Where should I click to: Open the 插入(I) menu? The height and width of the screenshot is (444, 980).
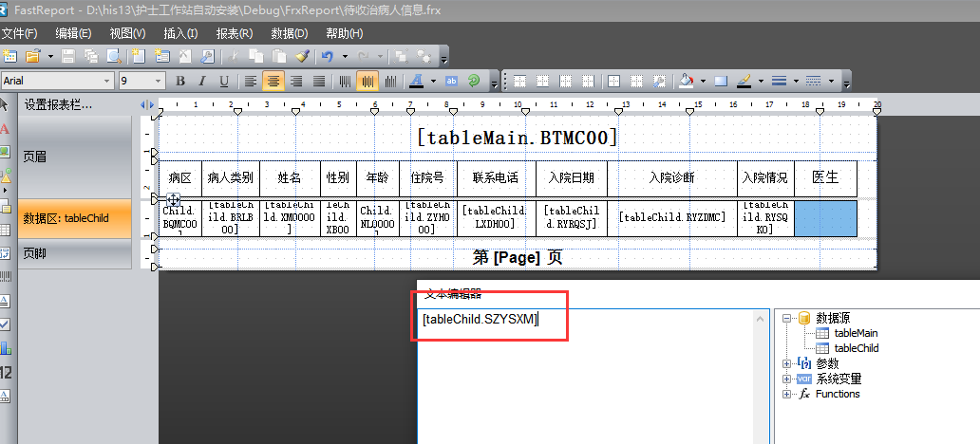pos(180,34)
